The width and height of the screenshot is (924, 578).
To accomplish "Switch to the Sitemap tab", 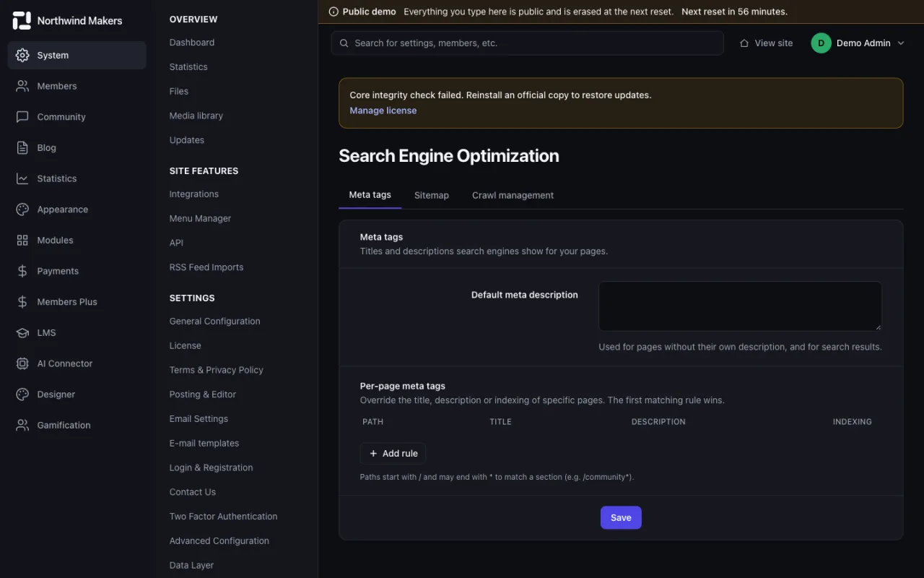I will [x=432, y=195].
